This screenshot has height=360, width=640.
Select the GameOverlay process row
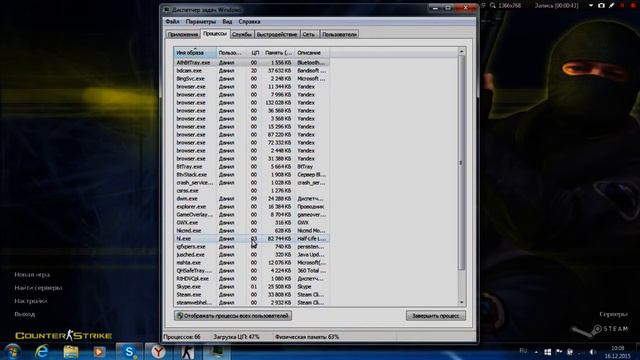251,214
